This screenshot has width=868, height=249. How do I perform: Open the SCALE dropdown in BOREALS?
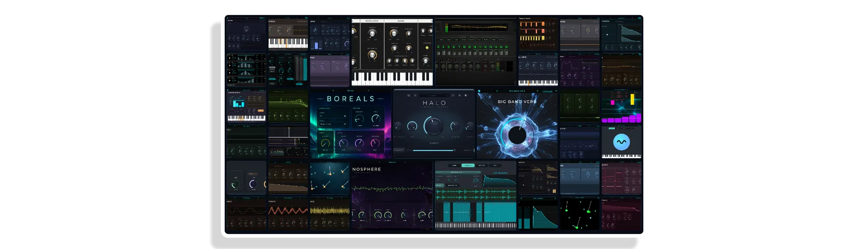pos(333,124)
